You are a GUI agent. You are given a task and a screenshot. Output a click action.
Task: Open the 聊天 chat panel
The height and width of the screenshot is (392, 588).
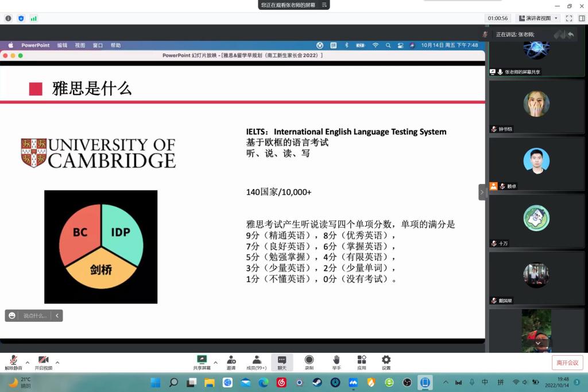282,362
